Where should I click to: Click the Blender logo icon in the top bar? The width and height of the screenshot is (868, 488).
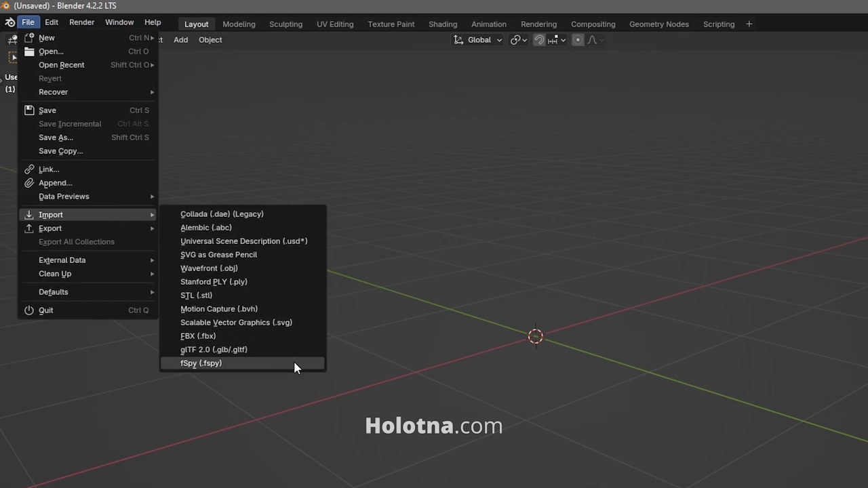pos(10,22)
